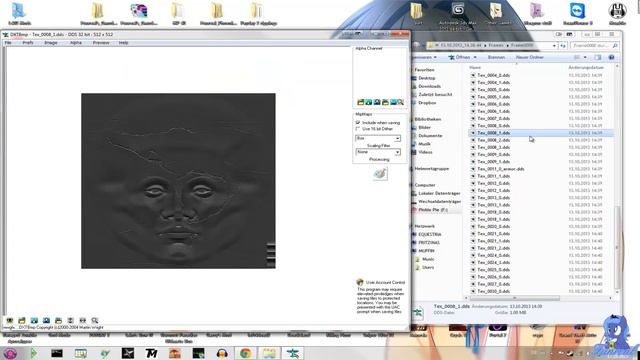This screenshot has height=360, width=640.
Task: Click the magnifier icon in Alpha Channel panel
Action: [x=401, y=102]
